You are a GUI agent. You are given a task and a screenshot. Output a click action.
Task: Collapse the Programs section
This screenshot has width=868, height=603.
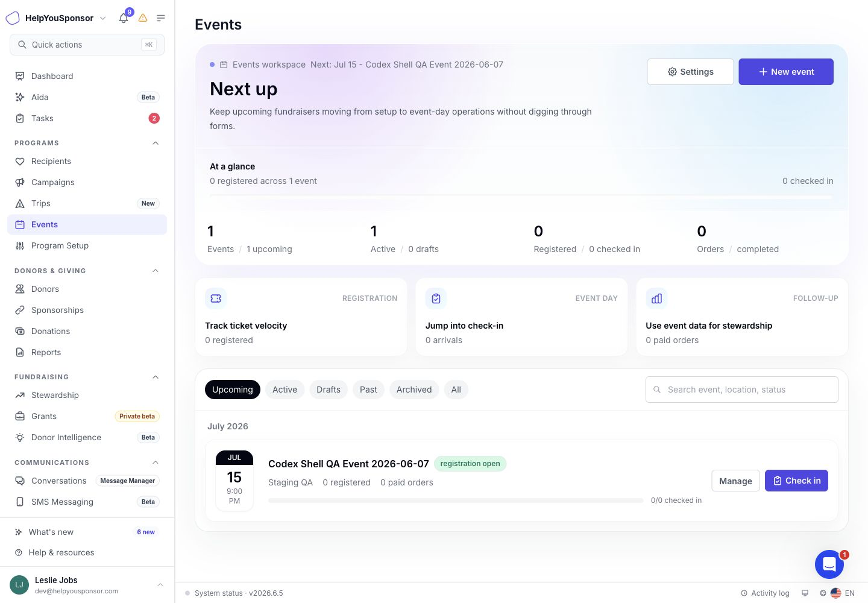click(x=156, y=143)
